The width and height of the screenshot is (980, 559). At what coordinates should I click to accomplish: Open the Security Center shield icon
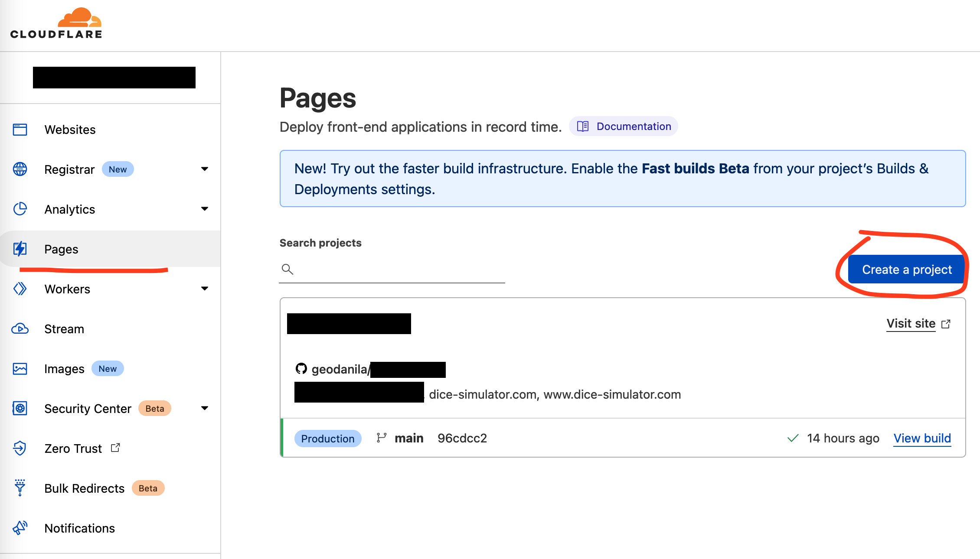tap(20, 408)
